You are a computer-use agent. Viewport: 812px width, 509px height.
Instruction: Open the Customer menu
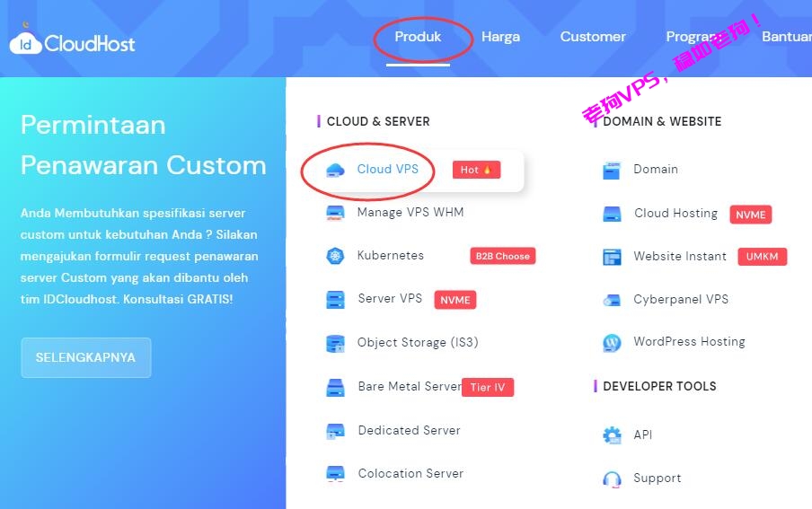click(x=593, y=37)
